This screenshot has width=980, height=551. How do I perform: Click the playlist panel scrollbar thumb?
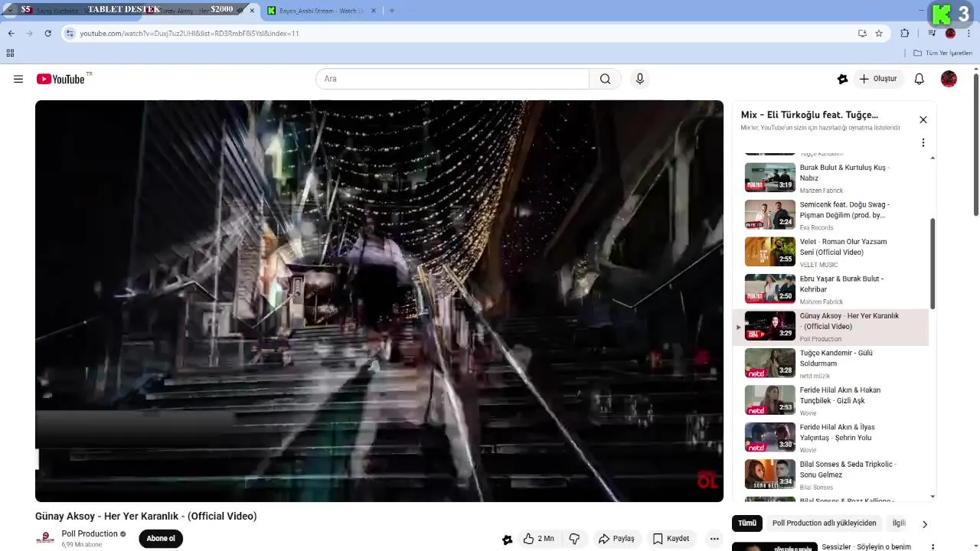(x=933, y=263)
